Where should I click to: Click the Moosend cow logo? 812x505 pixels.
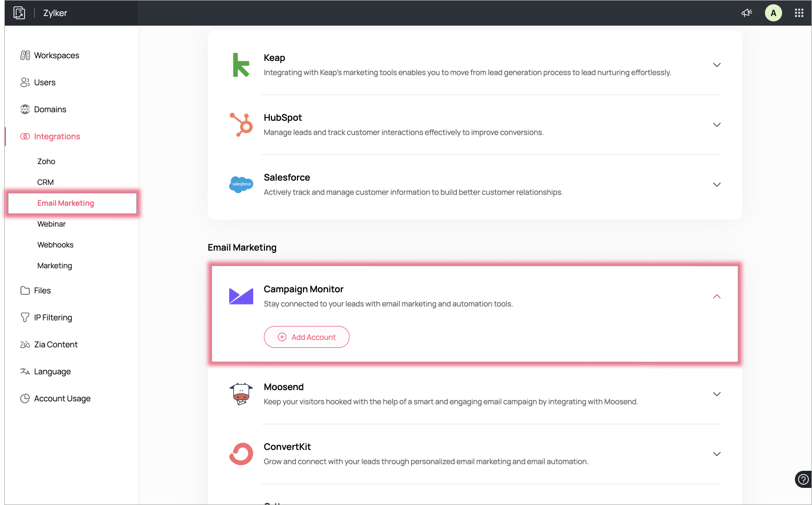pyautogui.click(x=241, y=394)
